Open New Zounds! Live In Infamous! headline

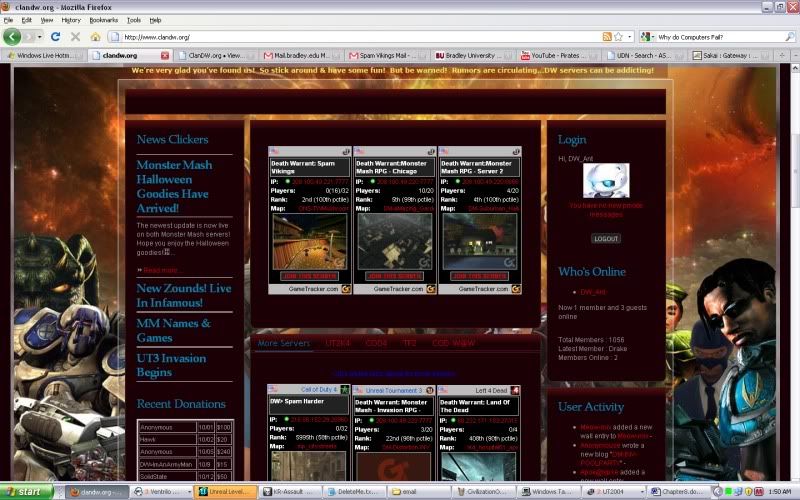pos(184,295)
